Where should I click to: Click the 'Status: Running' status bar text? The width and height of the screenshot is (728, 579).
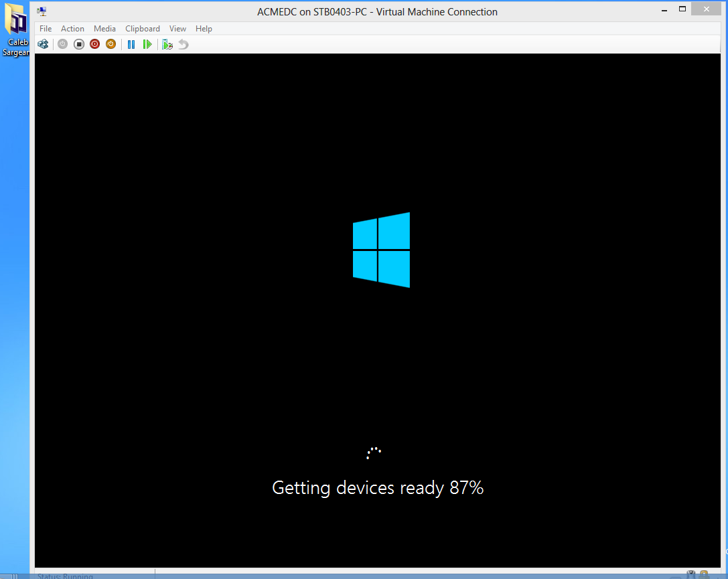click(x=65, y=576)
